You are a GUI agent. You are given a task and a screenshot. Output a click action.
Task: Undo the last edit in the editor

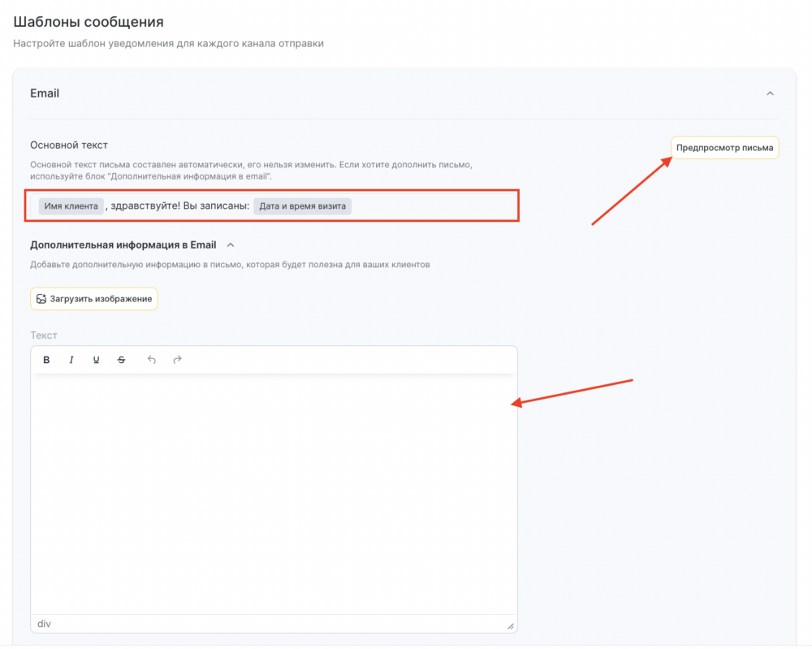(x=151, y=360)
